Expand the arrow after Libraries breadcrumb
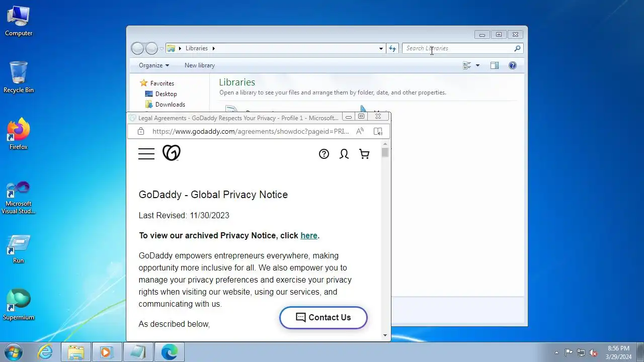644x362 pixels. point(213,48)
